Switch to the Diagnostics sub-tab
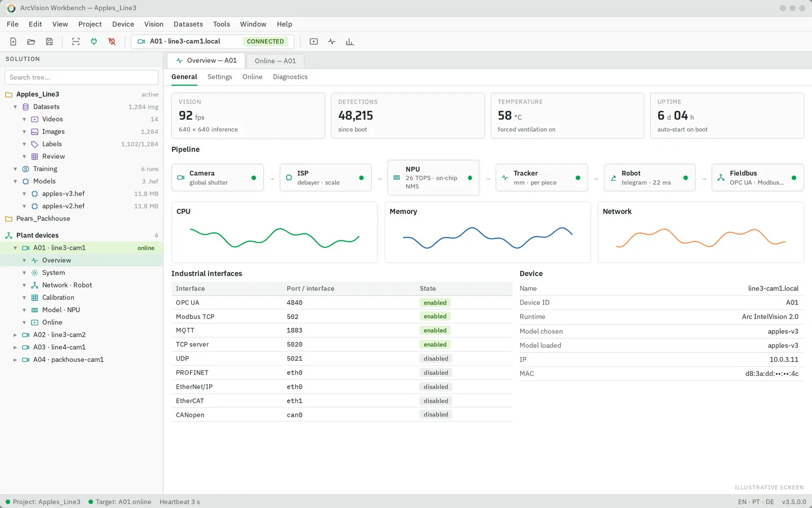 click(x=290, y=77)
